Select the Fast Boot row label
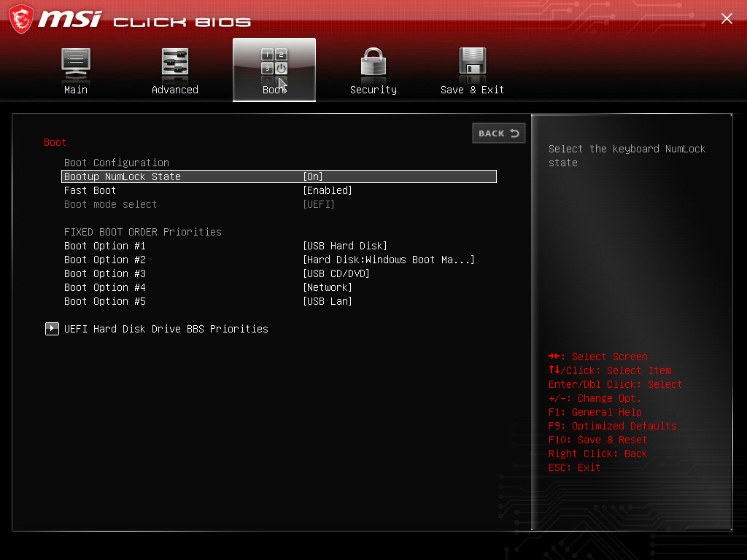Image resolution: width=747 pixels, height=560 pixels. 90,190
